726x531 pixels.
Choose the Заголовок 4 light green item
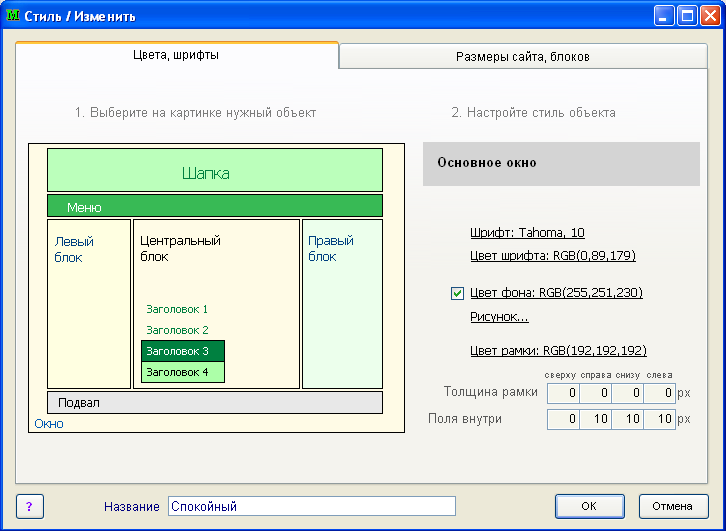183,372
